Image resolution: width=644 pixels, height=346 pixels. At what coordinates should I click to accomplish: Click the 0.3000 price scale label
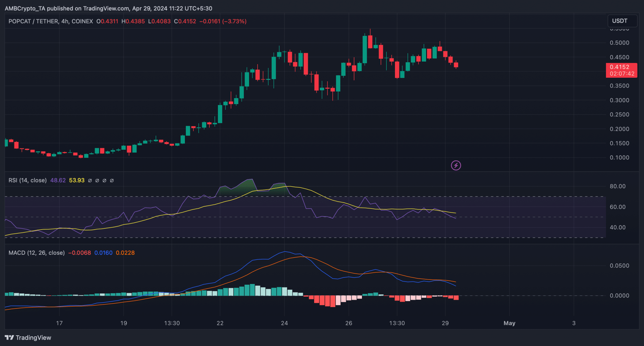pyautogui.click(x=619, y=100)
